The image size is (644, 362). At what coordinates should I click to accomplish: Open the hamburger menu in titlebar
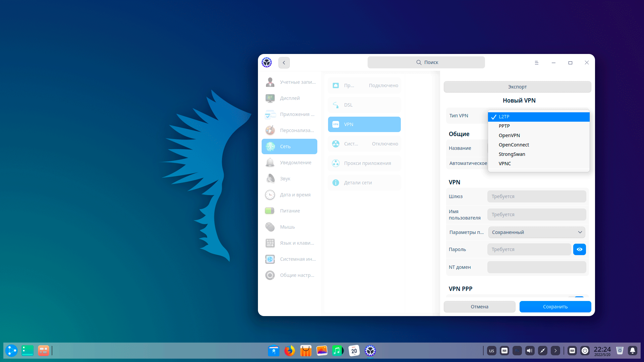536,63
